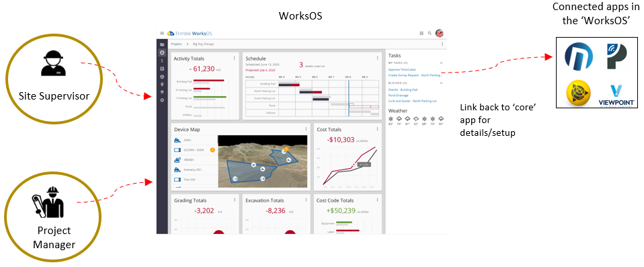Open the user avatar in the top right
Image resolution: width=644 pixels, height=267 pixels.
[440, 33]
